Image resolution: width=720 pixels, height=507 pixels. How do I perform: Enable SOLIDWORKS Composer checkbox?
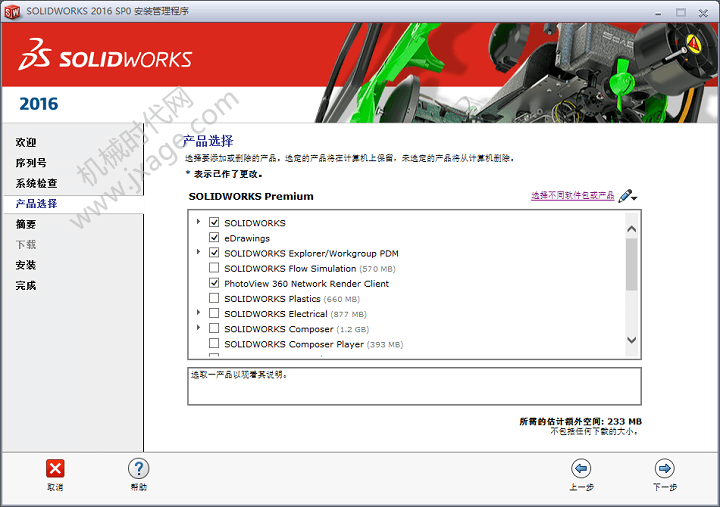(214, 328)
